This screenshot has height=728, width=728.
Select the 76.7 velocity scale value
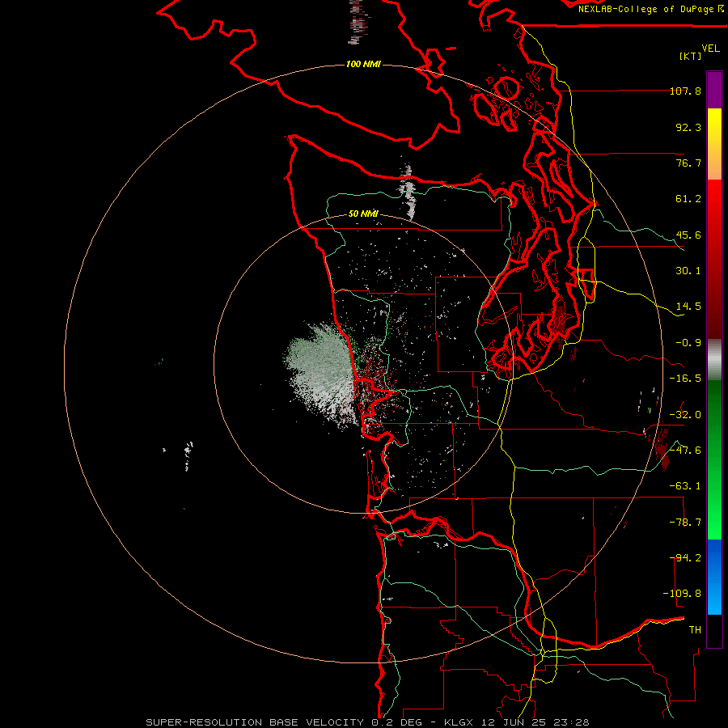688,163
